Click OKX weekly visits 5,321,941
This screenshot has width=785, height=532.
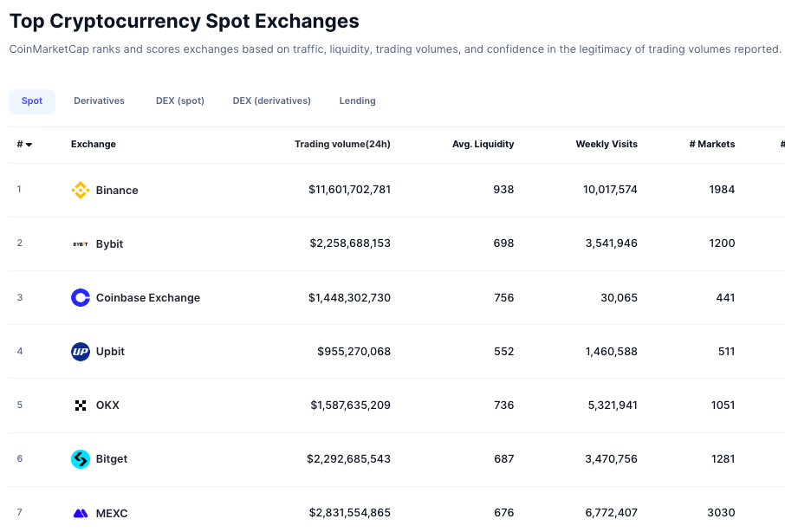coord(613,405)
